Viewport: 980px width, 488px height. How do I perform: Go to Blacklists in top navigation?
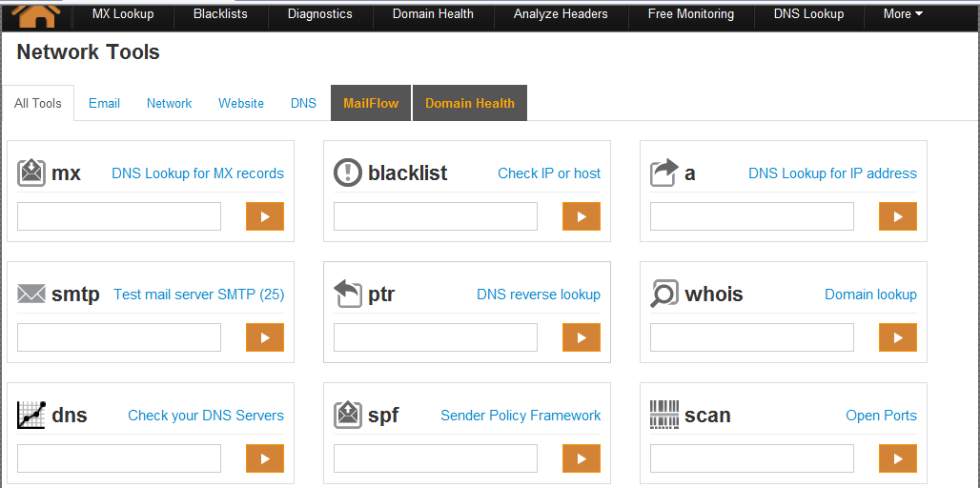220,14
